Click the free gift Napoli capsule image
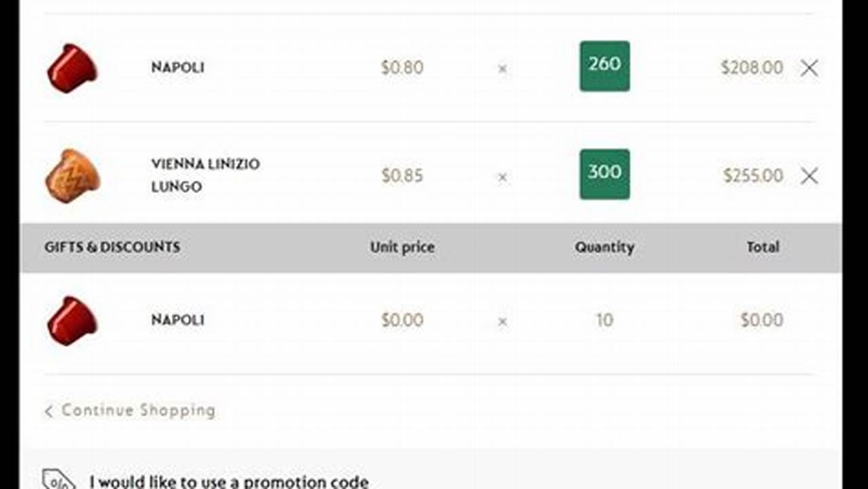The width and height of the screenshot is (868, 489). (x=71, y=319)
